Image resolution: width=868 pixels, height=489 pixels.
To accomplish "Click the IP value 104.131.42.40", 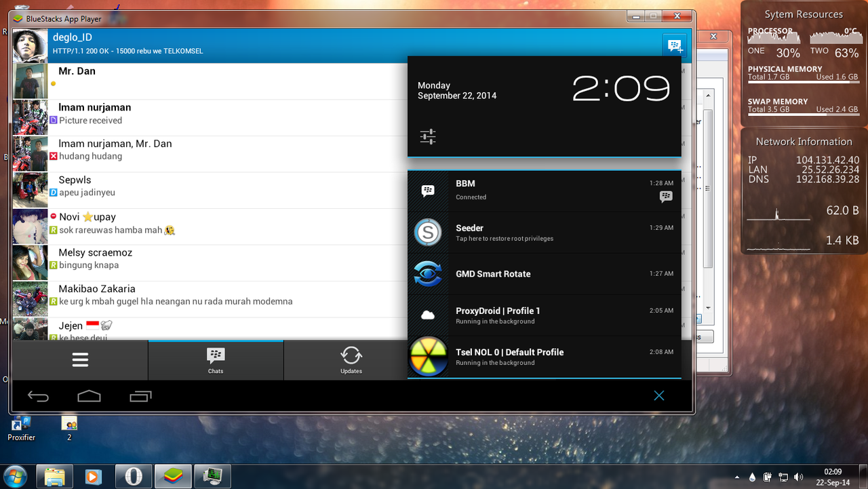I will [x=827, y=160].
